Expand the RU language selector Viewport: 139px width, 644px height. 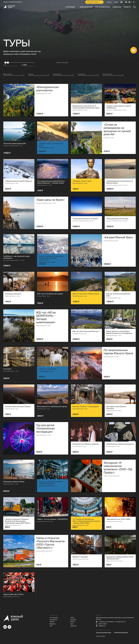pos(134,2)
